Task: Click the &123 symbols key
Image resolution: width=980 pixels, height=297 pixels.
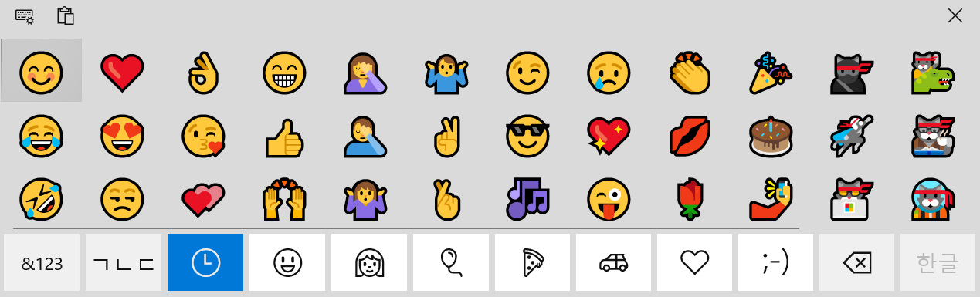Action: point(42,263)
